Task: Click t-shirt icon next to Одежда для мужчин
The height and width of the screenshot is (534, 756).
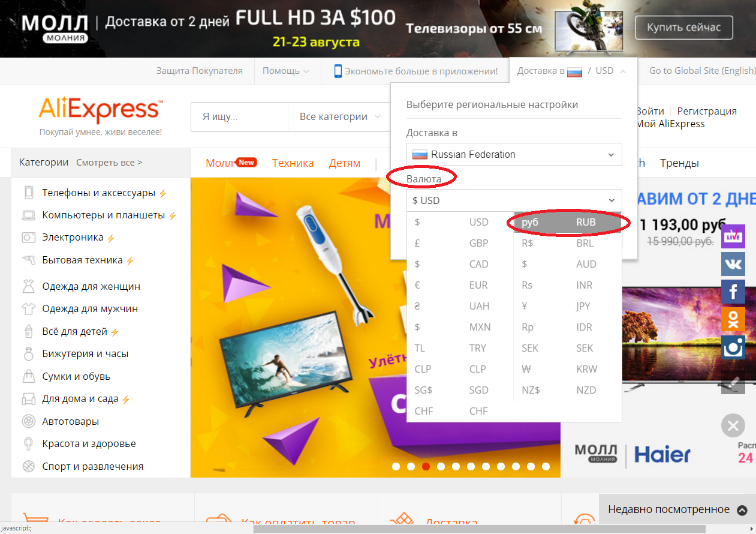Action: [28, 309]
